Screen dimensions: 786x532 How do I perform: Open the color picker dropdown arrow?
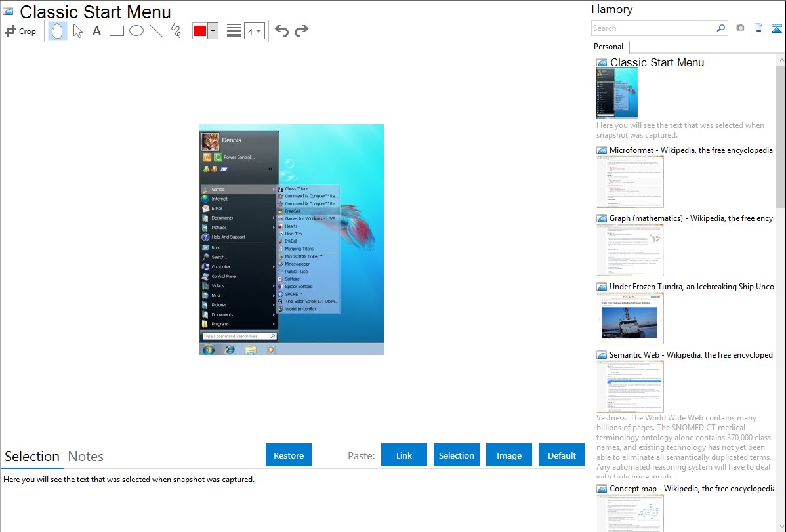tap(213, 31)
